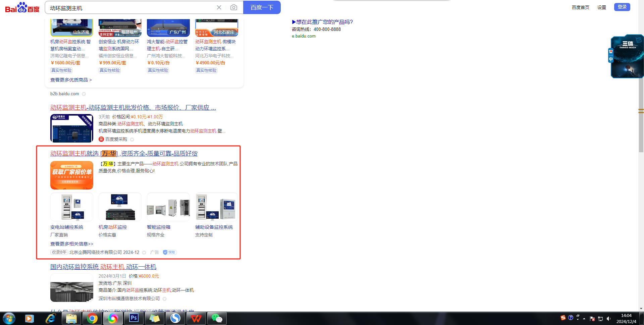The width and height of the screenshot is (644, 325).
Task: Open the volume speaker tray icon
Action: (x=608, y=319)
